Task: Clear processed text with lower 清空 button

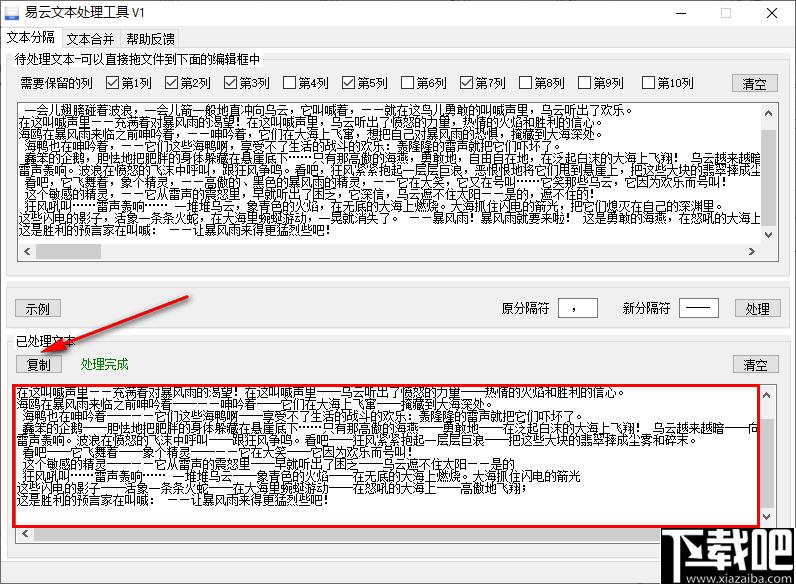Action: (755, 364)
